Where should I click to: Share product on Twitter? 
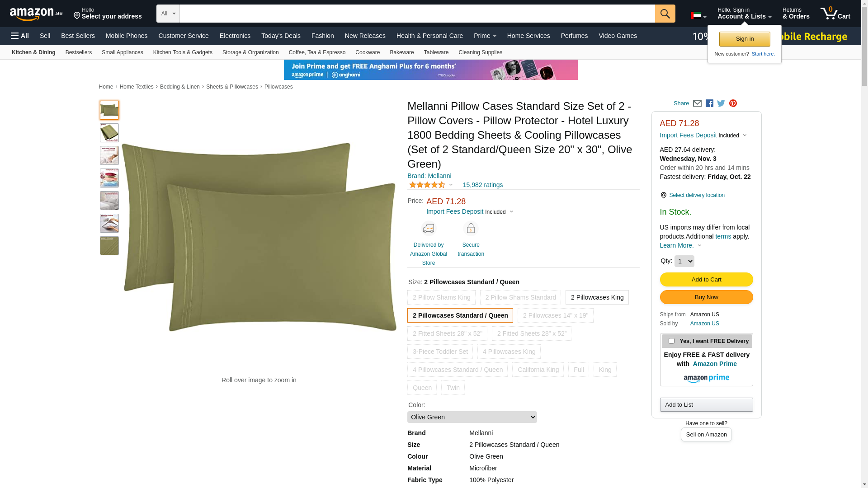coord(721,103)
